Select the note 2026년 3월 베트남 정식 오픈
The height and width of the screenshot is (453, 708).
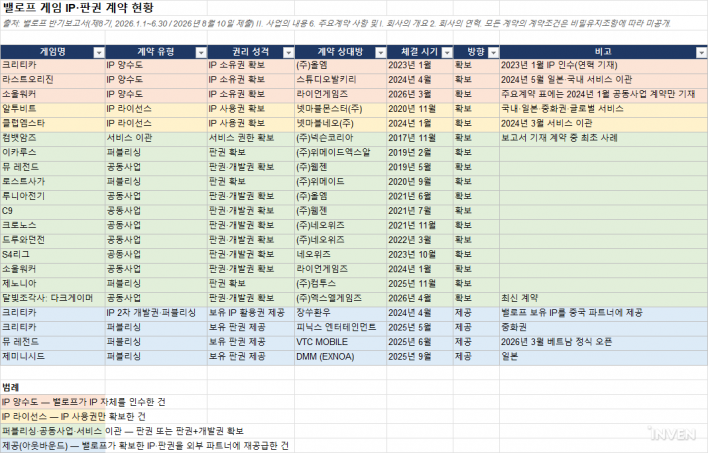click(603, 342)
